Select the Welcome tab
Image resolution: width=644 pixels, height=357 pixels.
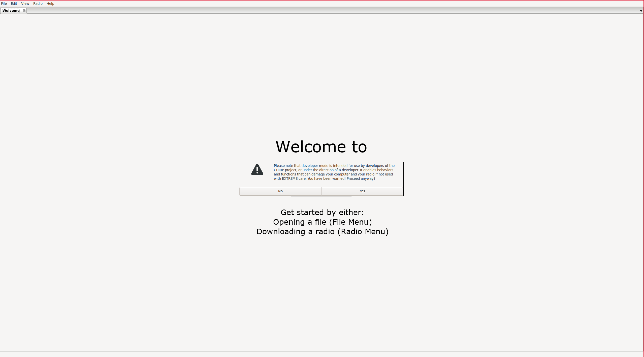coord(11,11)
